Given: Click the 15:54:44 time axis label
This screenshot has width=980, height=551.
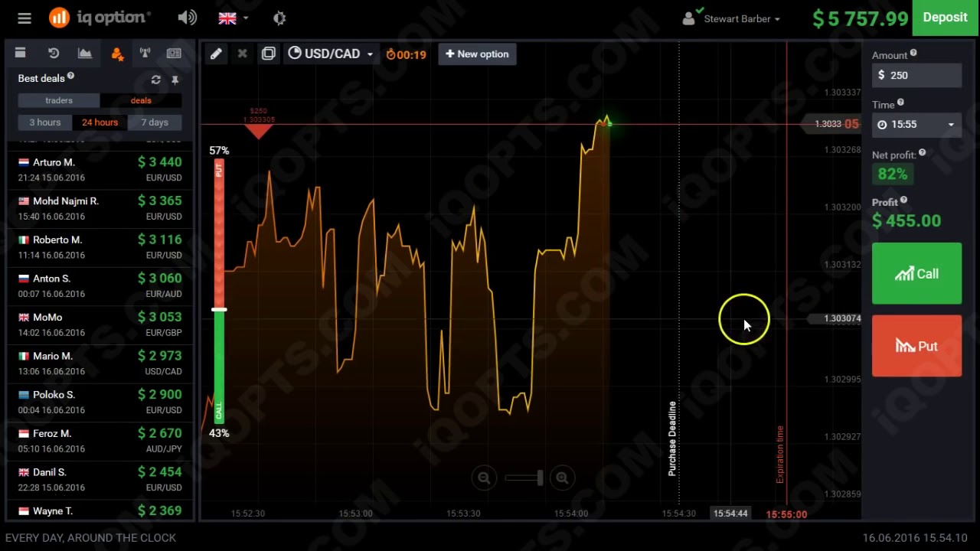Looking at the screenshot, I should point(730,514).
